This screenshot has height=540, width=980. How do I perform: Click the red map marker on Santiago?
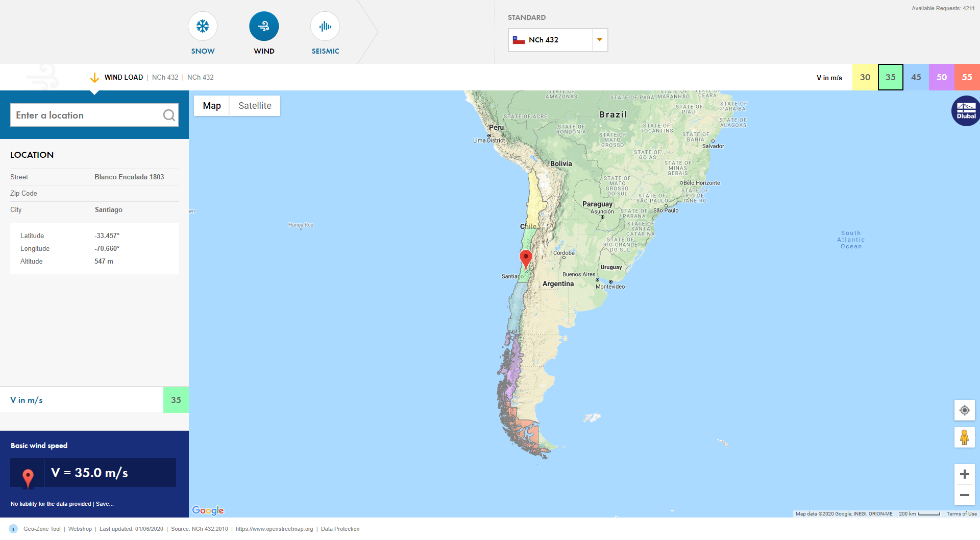pyautogui.click(x=526, y=260)
